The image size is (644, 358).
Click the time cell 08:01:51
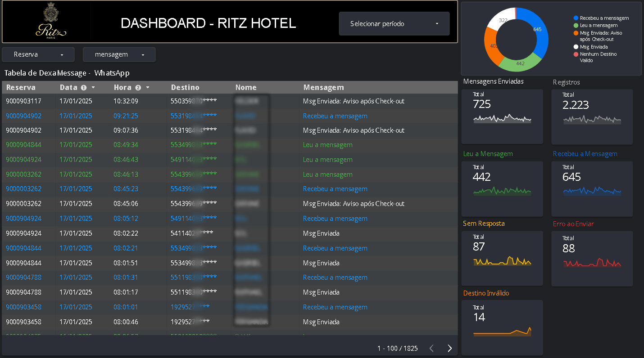[126, 263]
